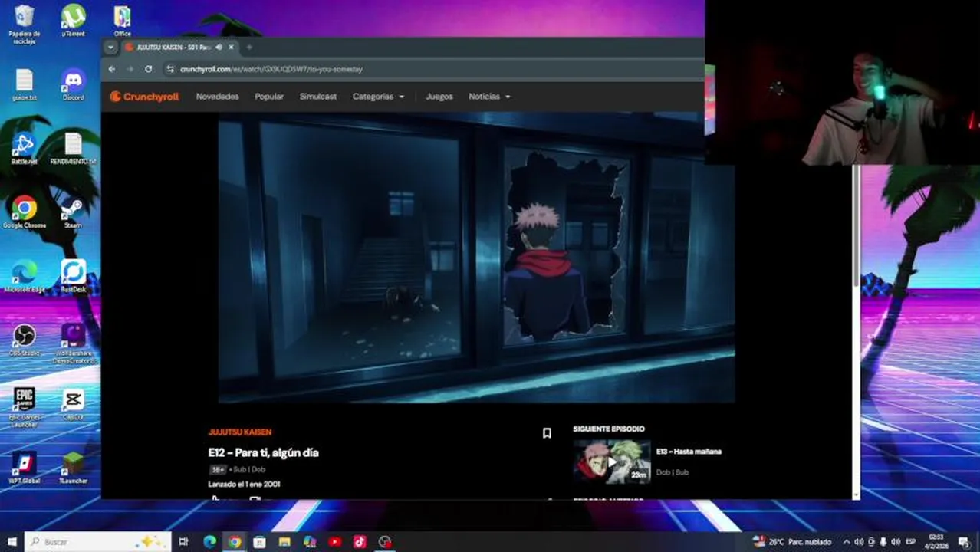Select the RENDIMIENTO.txt desktop file
The height and width of the screenshot is (552, 980).
[x=74, y=149]
